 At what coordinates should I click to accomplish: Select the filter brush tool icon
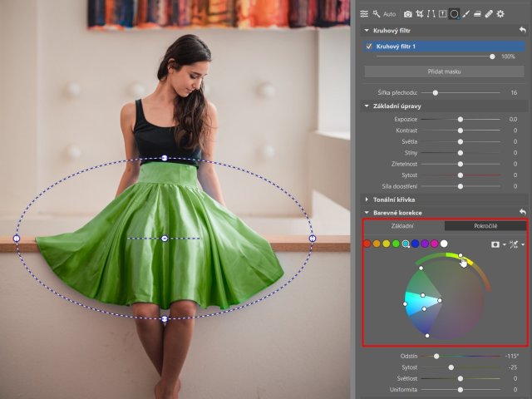coord(465,14)
